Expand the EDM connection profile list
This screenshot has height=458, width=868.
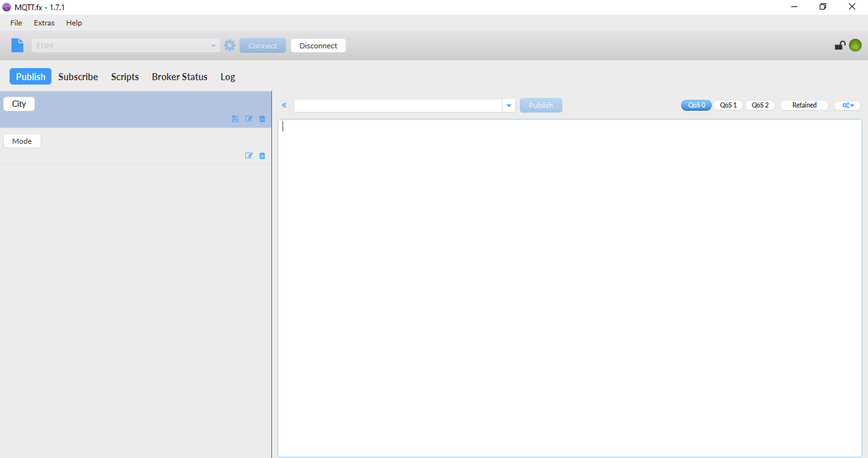point(213,45)
